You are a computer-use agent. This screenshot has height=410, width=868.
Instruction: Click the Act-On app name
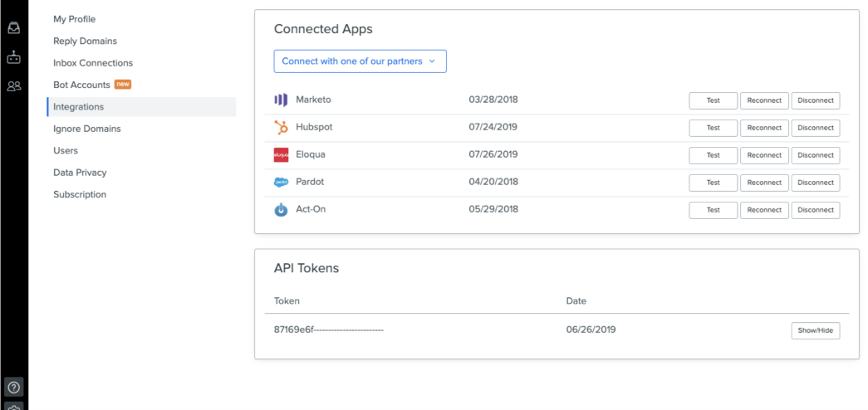[311, 209]
